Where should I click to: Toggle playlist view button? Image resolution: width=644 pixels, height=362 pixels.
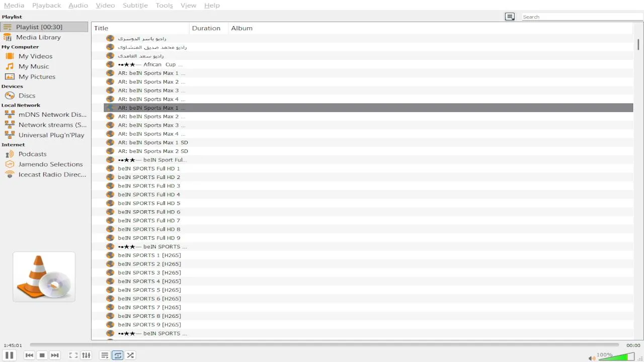click(x=105, y=355)
